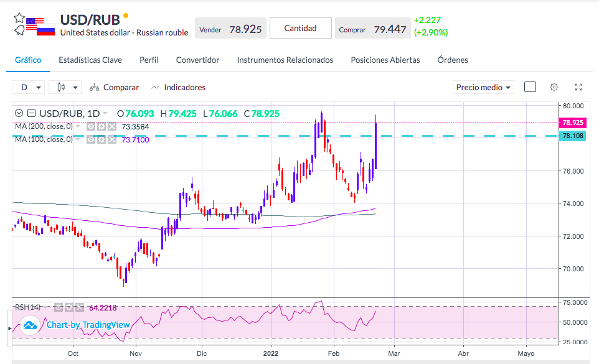Open RSI(14) settings gear
This screenshot has height=364, width=599.
(68, 307)
